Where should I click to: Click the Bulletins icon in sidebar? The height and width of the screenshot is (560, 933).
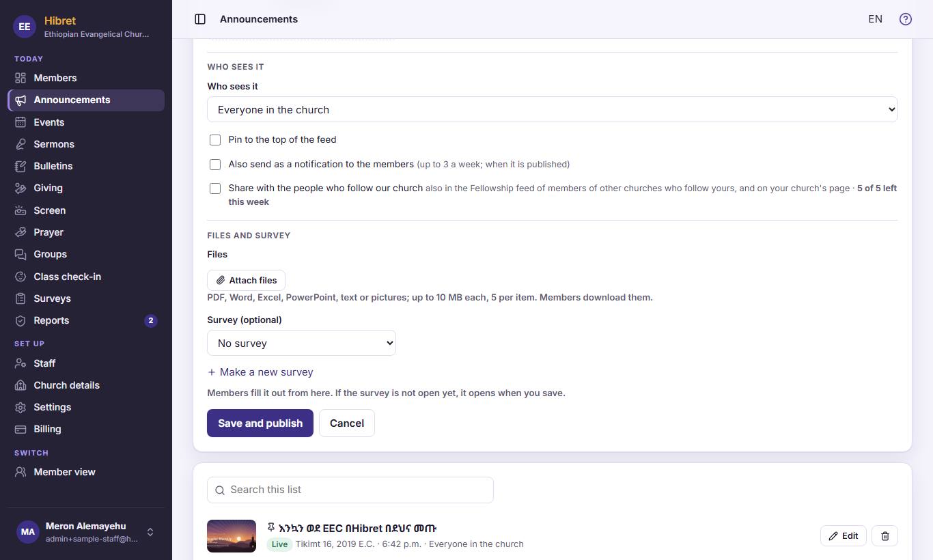[x=20, y=166]
